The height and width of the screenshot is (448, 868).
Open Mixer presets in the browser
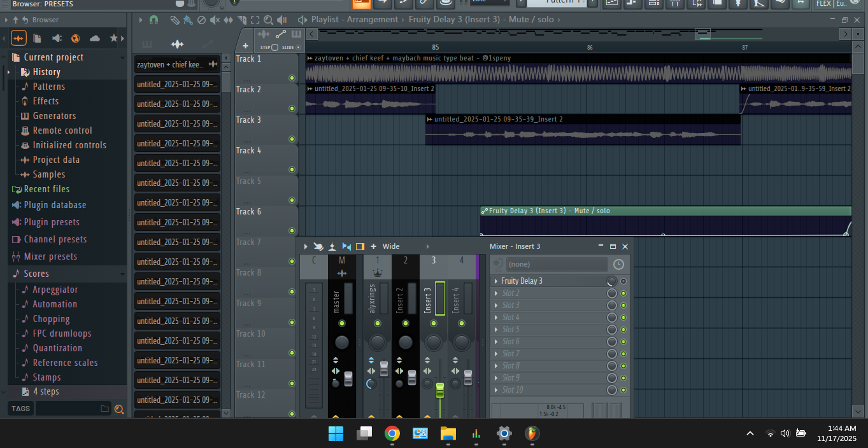(50, 256)
